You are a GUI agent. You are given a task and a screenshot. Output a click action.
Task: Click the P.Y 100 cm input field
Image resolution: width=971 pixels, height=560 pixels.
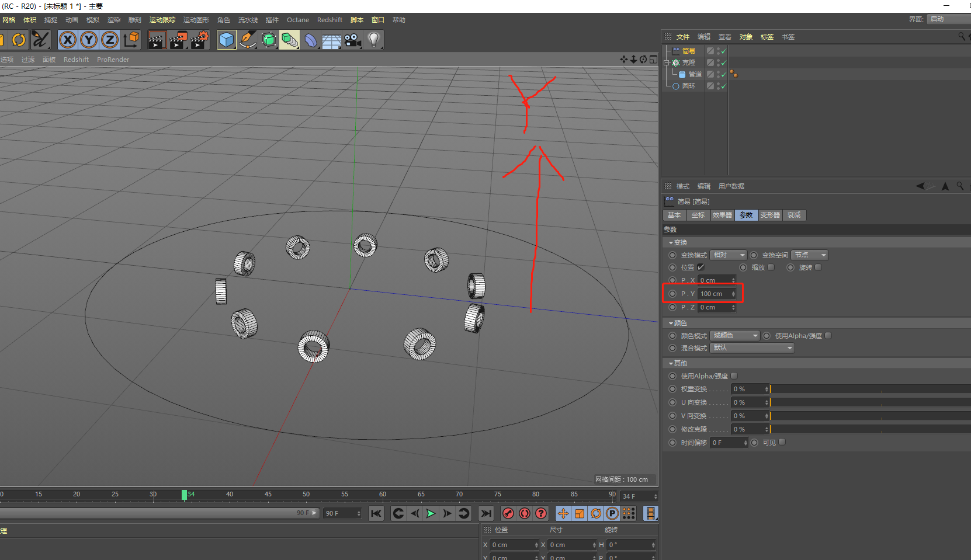714,294
